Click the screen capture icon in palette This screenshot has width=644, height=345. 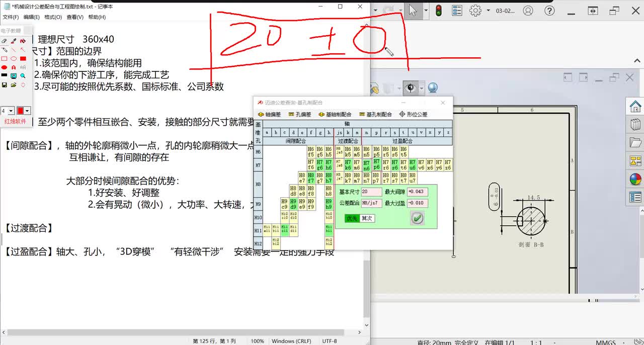[x=14, y=75]
